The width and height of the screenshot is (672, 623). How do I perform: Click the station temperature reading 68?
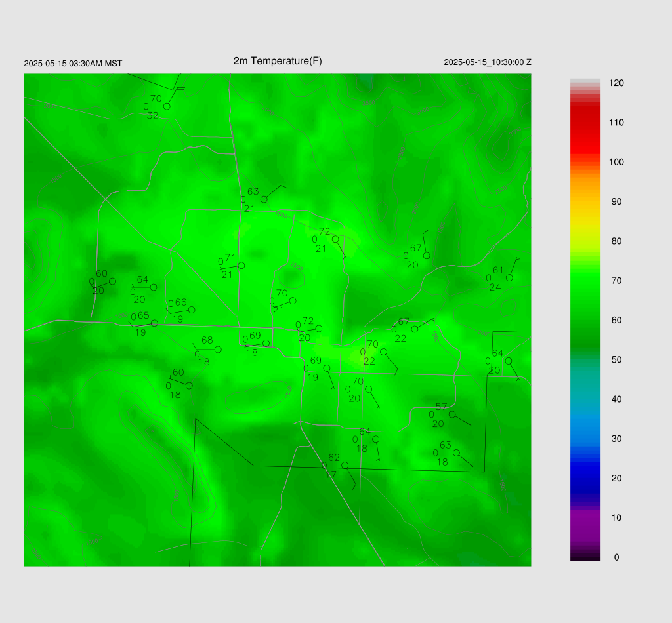click(x=207, y=340)
